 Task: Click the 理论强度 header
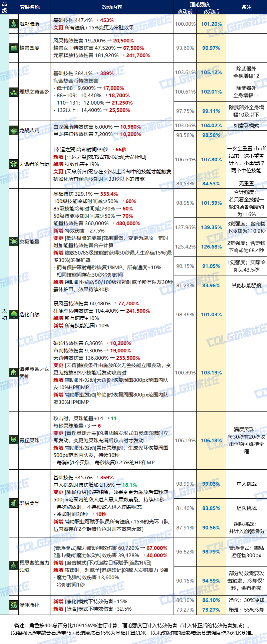(x=200, y=4)
